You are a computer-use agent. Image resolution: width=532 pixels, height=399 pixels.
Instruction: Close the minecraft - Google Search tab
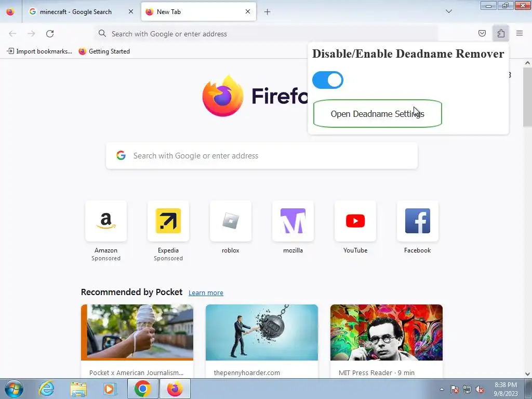tap(131, 11)
